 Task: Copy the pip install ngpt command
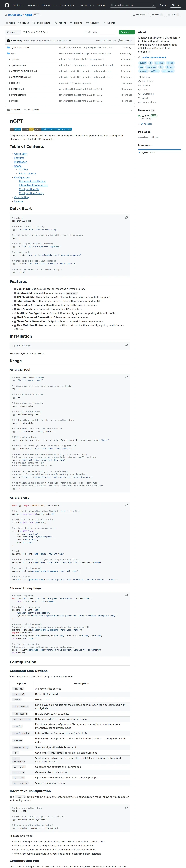click(126, 345)
